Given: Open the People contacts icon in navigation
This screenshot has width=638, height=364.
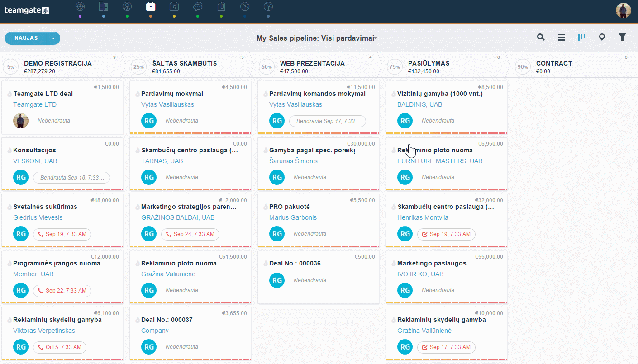Looking at the screenshot, I should 127,6.
